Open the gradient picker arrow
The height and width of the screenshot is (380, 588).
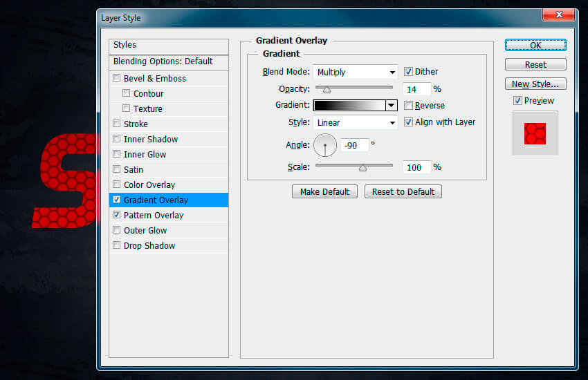coord(392,106)
